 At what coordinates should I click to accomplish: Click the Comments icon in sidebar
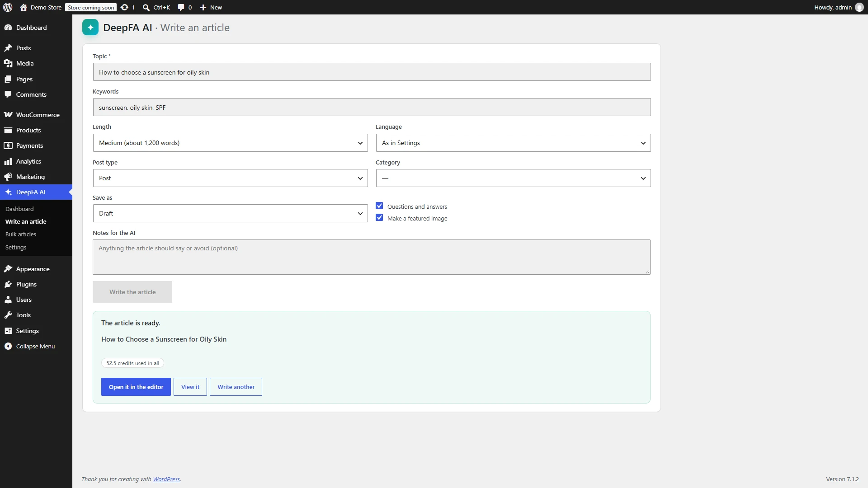(x=8, y=94)
